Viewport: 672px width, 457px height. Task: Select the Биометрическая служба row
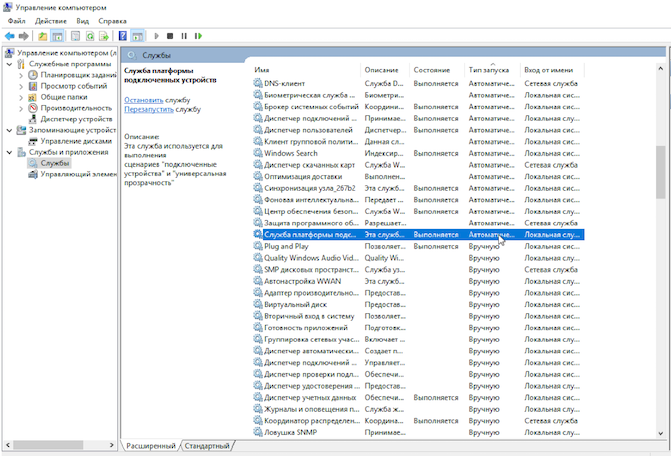click(x=418, y=95)
